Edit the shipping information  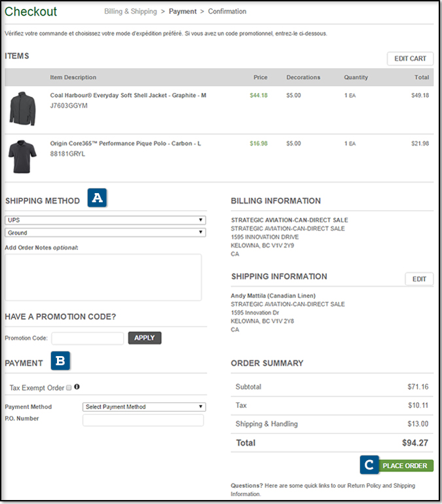[419, 279]
